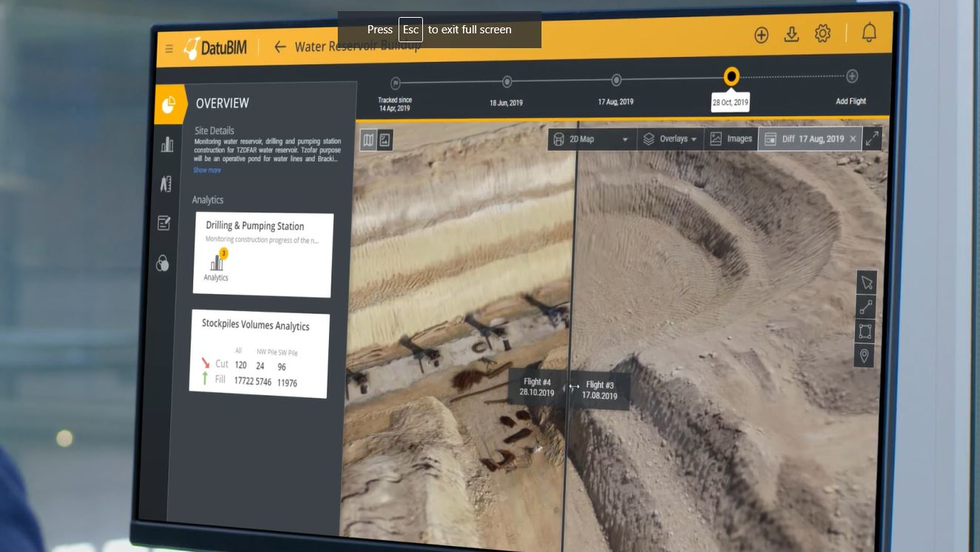Expand the map to full screen with arrows icon
980x552 pixels.
coord(873,138)
